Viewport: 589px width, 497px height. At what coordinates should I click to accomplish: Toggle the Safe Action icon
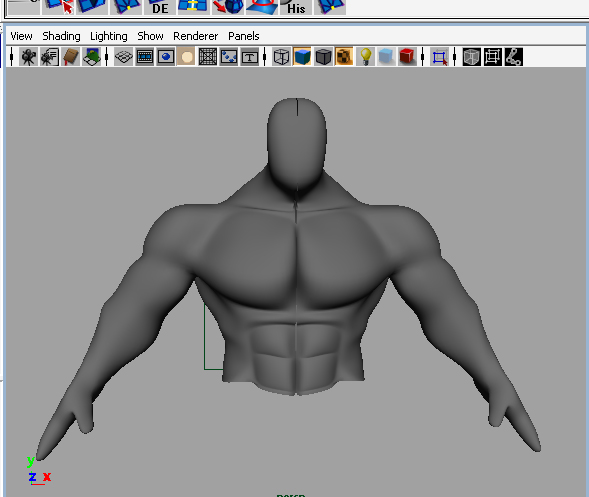point(229,57)
